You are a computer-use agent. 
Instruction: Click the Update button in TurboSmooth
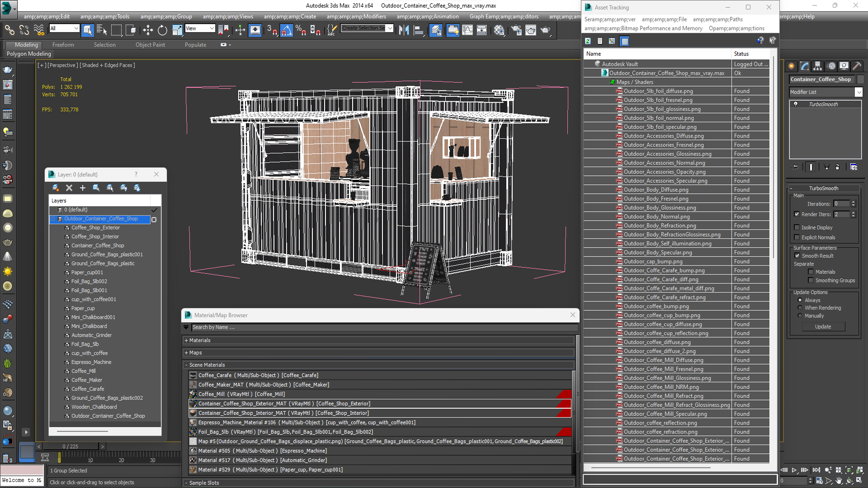point(823,327)
